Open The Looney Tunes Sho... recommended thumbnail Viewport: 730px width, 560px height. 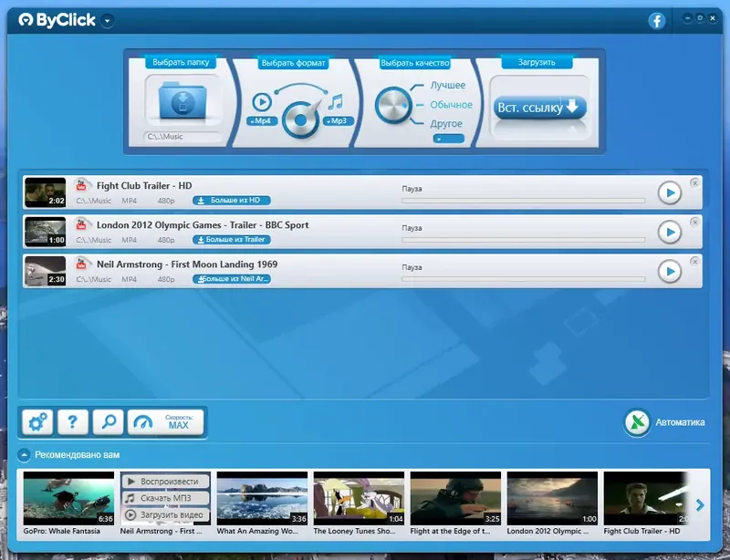[359, 498]
